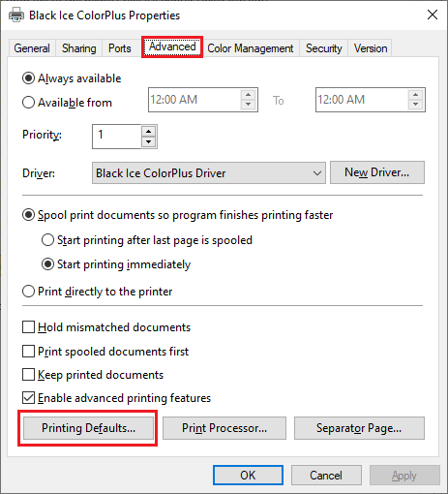Viewport: 448px width, 494px height.
Task: Open the Separator Page dialog
Action: pyautogui.click(x=359, y=428)
